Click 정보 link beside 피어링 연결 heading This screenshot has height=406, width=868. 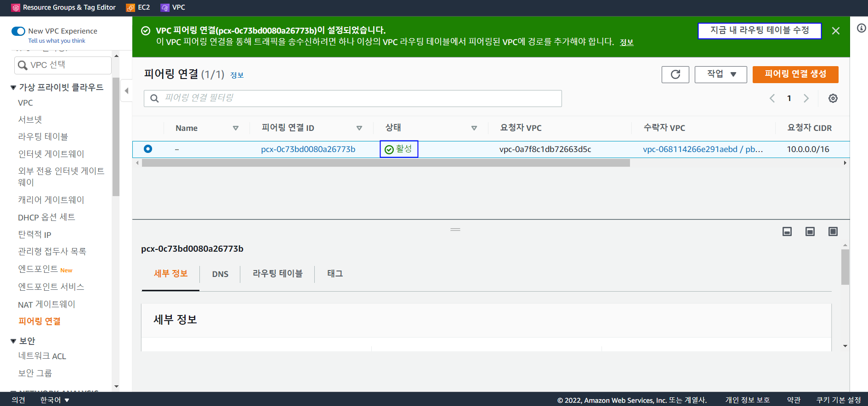click(237, 75)
